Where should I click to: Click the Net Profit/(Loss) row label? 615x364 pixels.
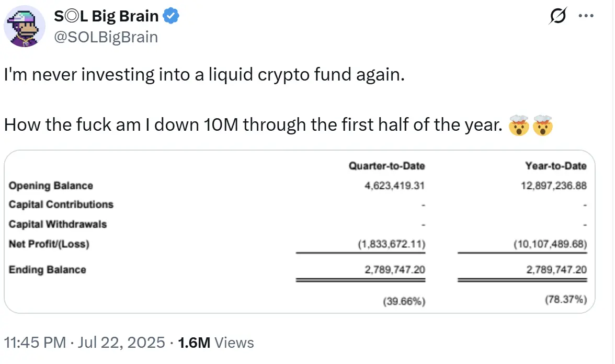[49, 244]
